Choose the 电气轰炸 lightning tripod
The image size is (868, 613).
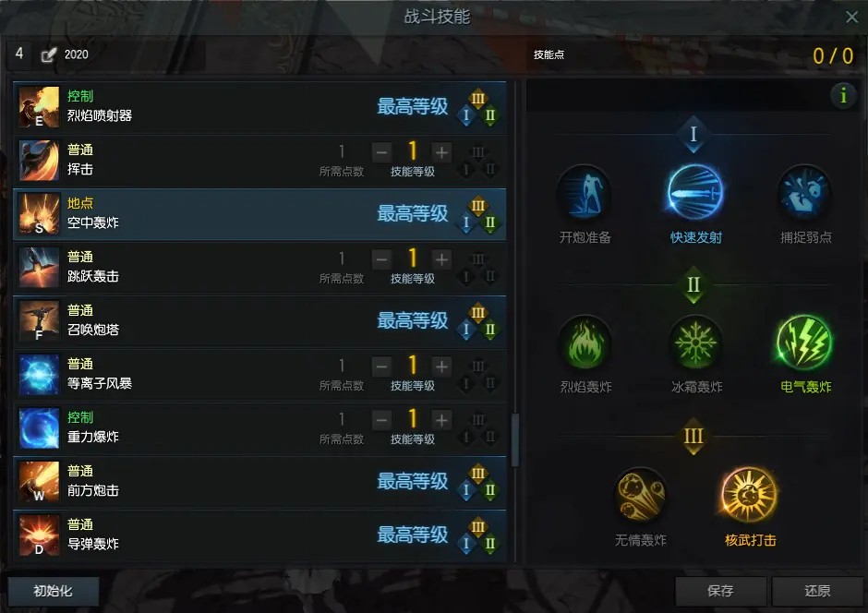coord(805,343)
